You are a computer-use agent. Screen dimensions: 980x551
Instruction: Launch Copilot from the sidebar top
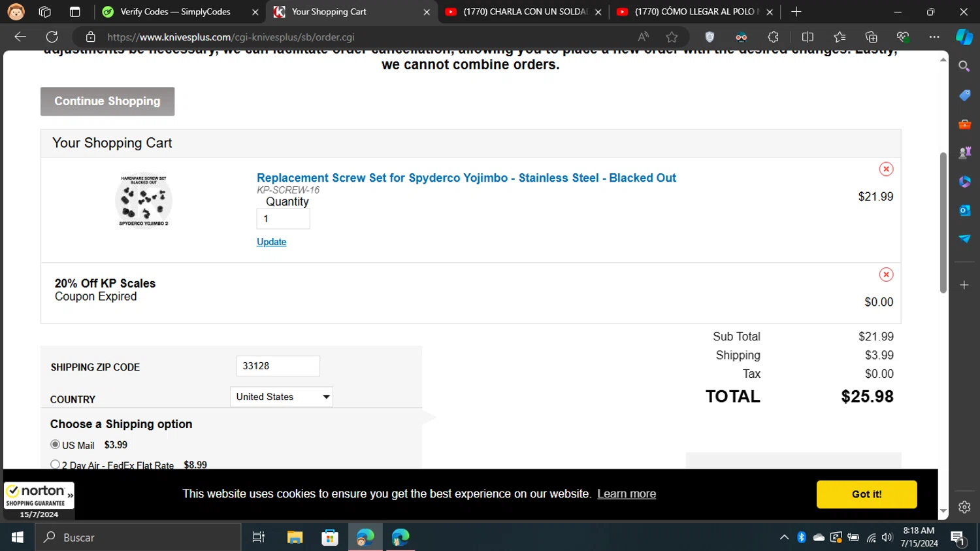click(964, 37)
